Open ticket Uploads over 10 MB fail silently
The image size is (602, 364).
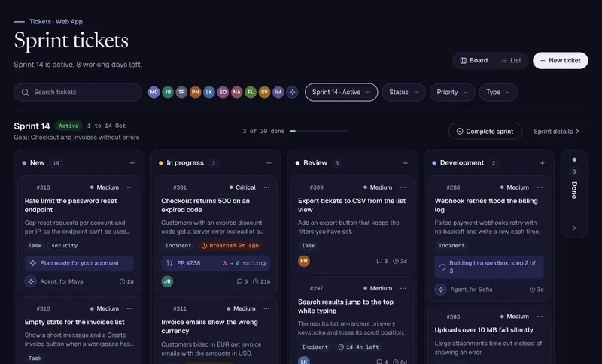[x=484, y=330]
